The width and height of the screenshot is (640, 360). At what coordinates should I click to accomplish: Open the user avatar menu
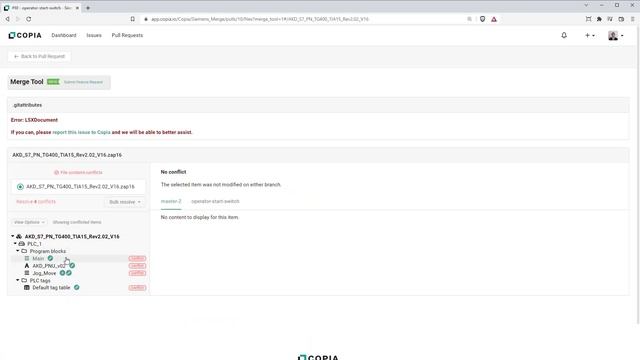pyautogui.click(x=616, y=36)
